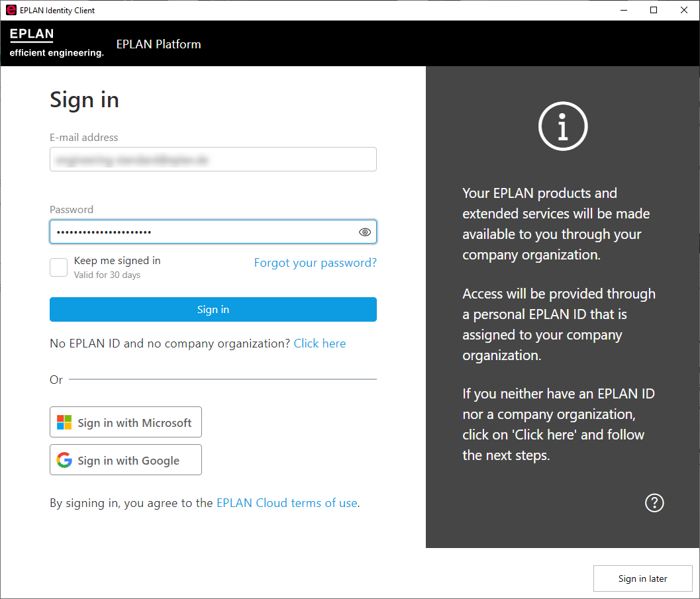This screenshot has width=700, height=599.
Task: Enable the Keep me signed in checkbox
Action: click(59, 267)
